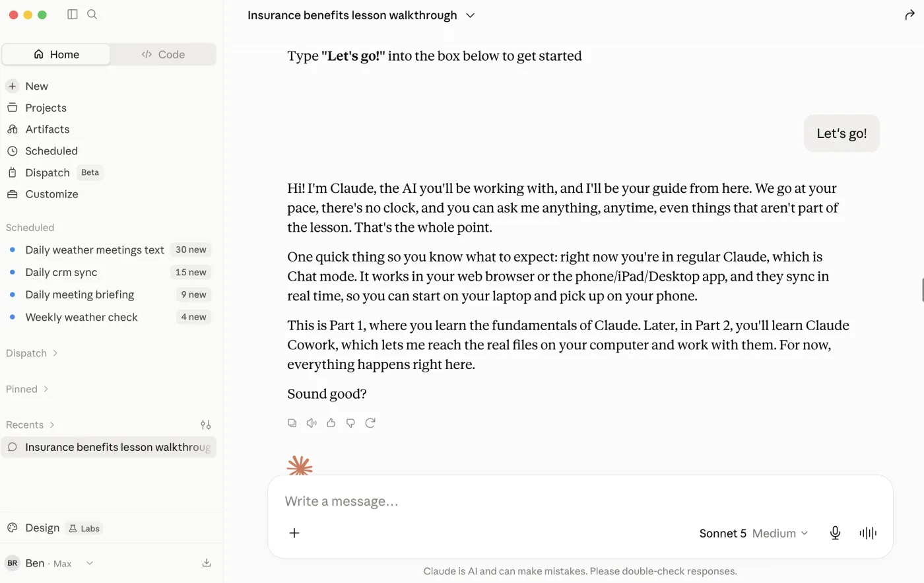Open Daily weather meetings text task
Viewport: 924px width, 583px height.
[109, 250]
